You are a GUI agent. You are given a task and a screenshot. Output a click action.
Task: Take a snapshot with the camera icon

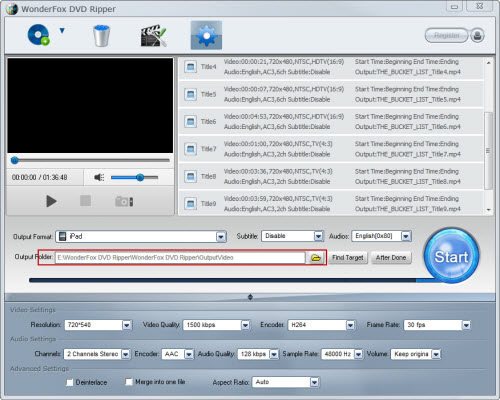[124, 201]
